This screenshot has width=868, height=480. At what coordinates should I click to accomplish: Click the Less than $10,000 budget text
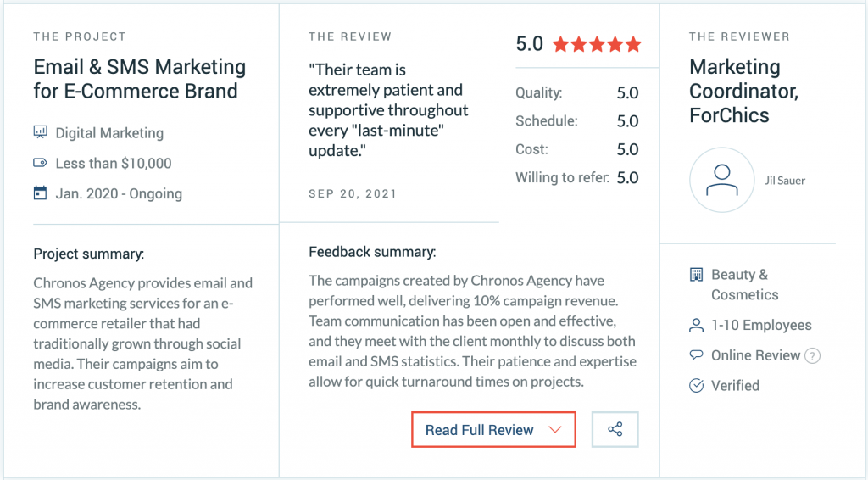[x=114, y=164]
